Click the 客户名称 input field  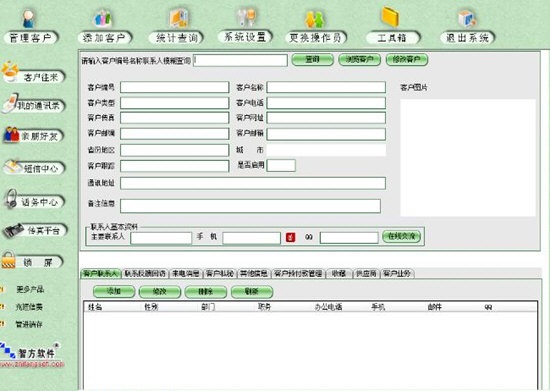click(x=326, y=87)
